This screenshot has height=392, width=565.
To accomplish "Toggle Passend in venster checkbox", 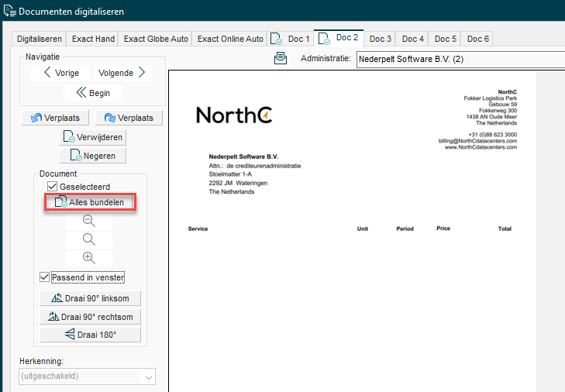I will (x=44, y=277).
